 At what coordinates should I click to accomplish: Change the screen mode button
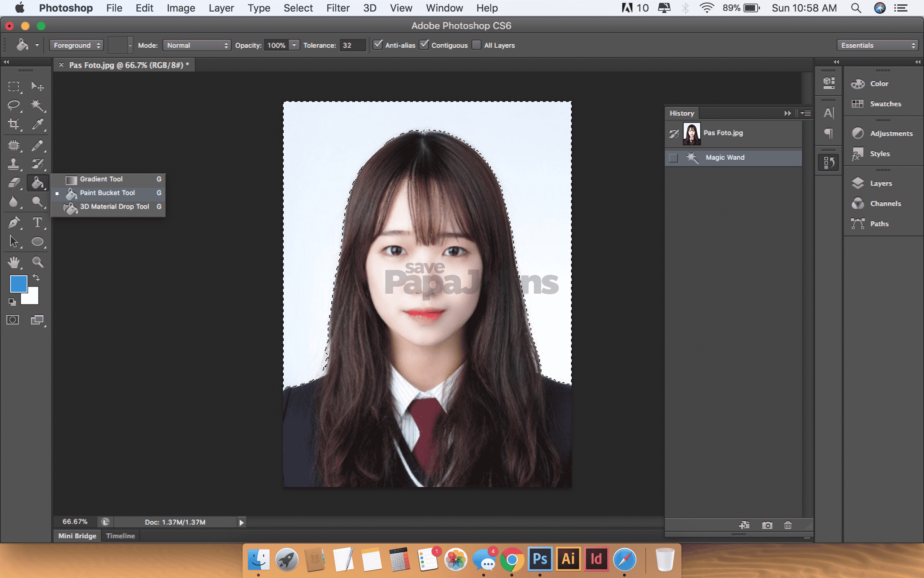click(38, 320)
